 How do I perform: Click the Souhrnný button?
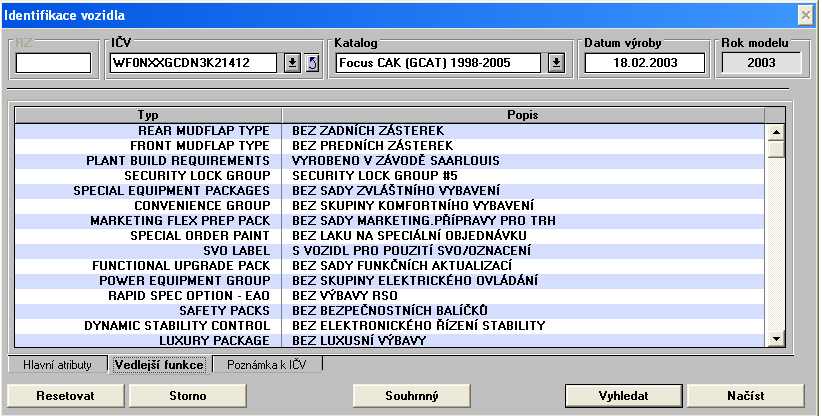click(412, 395)
